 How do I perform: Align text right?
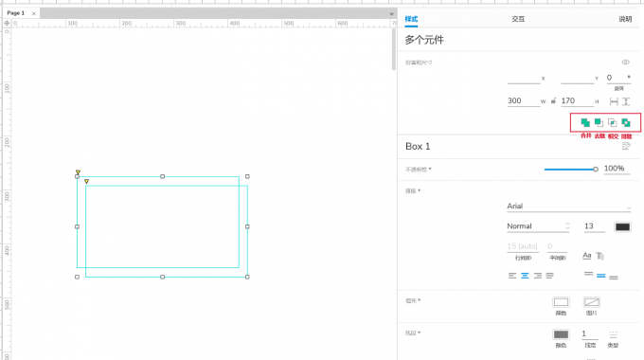click(x=538, y=276)
